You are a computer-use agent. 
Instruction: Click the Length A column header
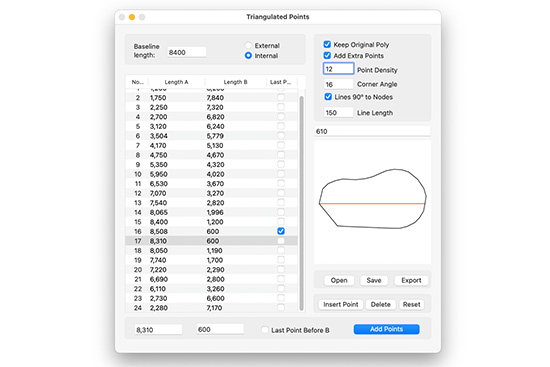(x=176, y=82)
